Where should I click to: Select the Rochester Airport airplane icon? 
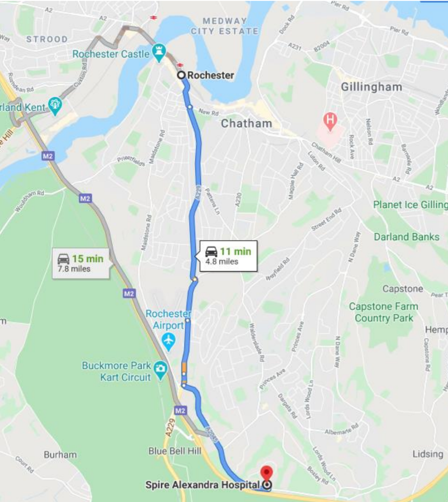[x=168, y=341]
